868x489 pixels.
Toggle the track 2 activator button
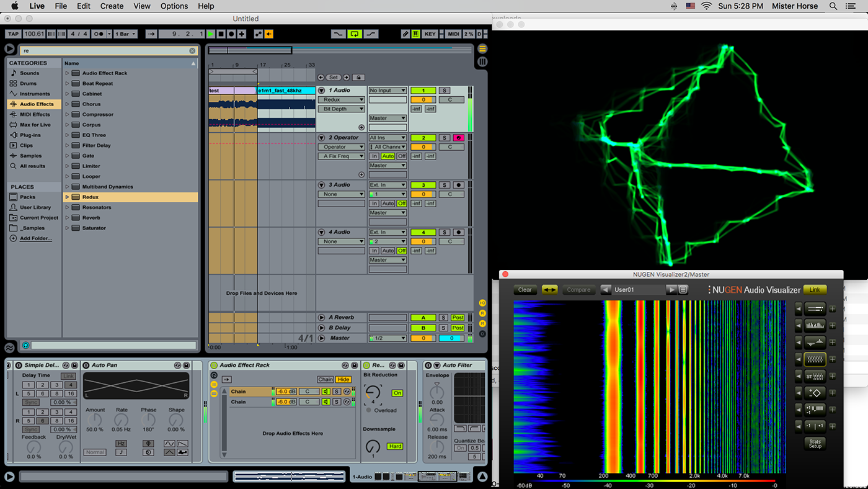click(x=423, y=138)
